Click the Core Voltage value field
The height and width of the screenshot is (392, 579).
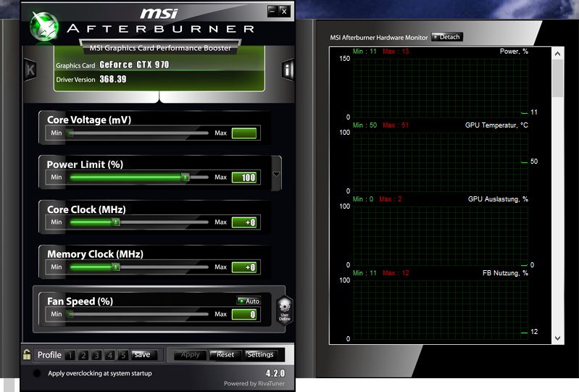[x=244, y=133]
